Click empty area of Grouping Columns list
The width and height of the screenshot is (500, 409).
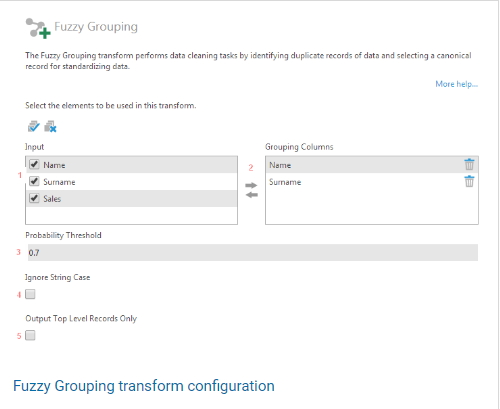pyautogui.click(x=372, y=207)
